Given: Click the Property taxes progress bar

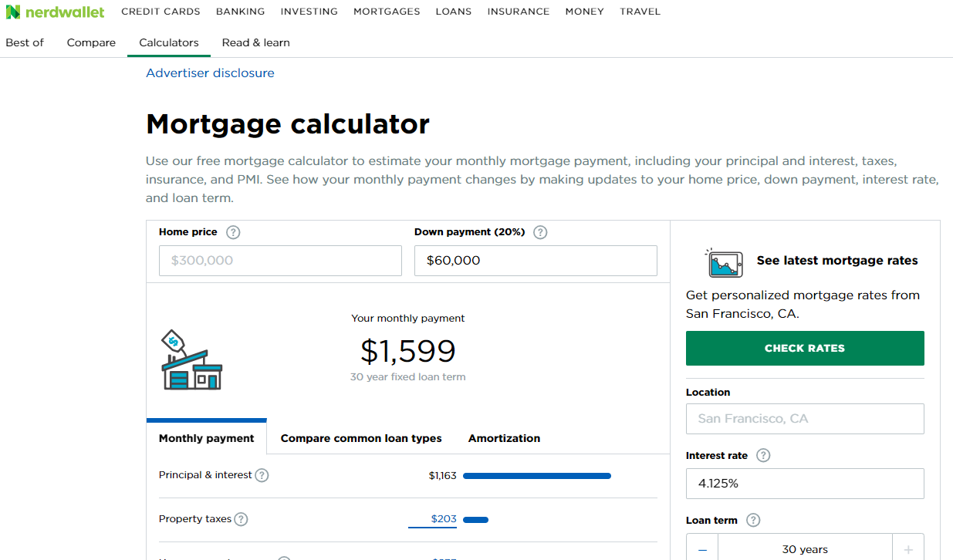Looking at the screenshot, I should (475, 520).
